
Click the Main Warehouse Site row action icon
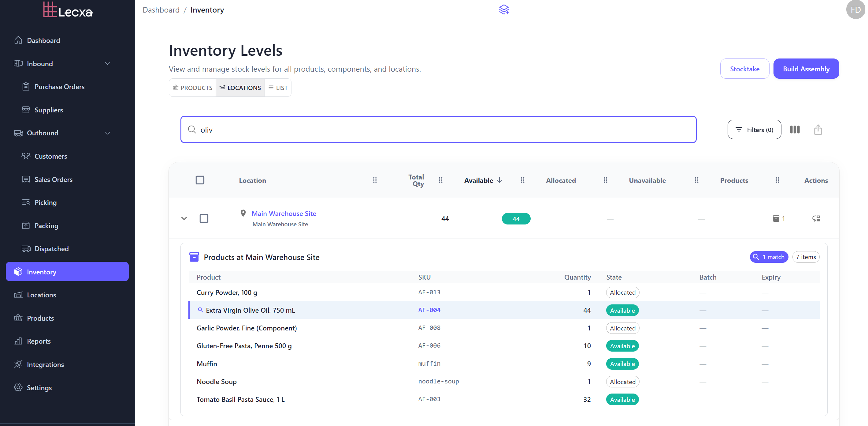tap(816, 219)
